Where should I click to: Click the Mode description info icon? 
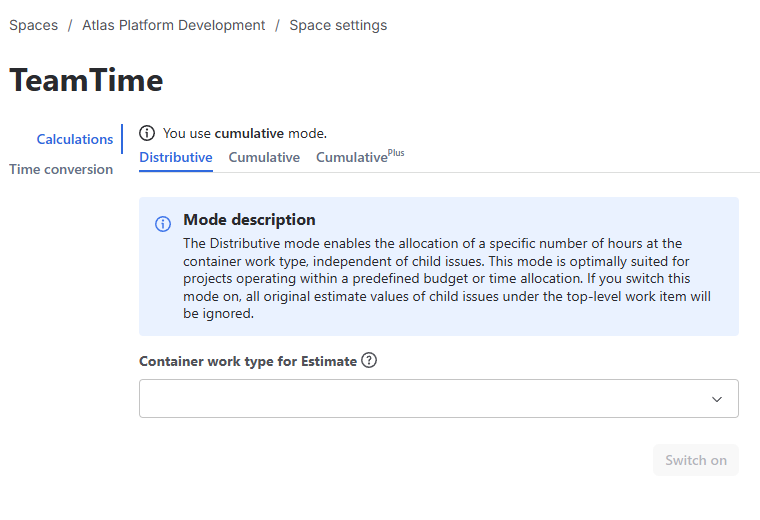click(x=163, y=224)
